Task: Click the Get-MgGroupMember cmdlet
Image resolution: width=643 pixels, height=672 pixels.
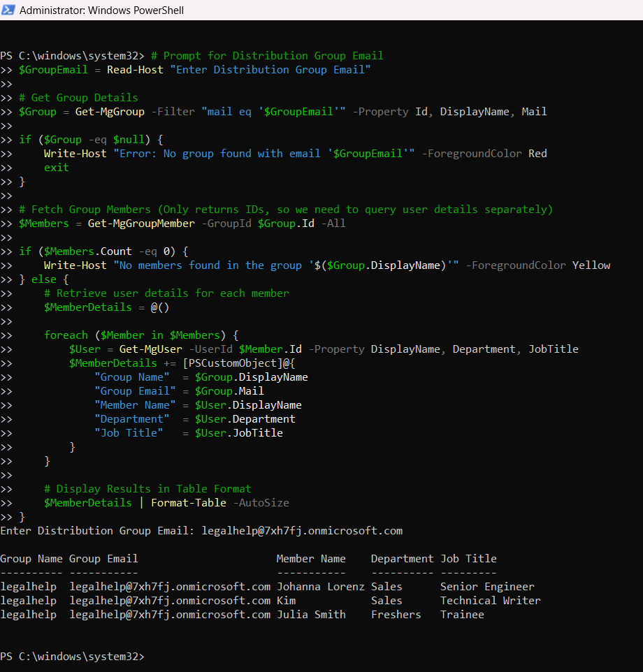Action: click(141, 224)
